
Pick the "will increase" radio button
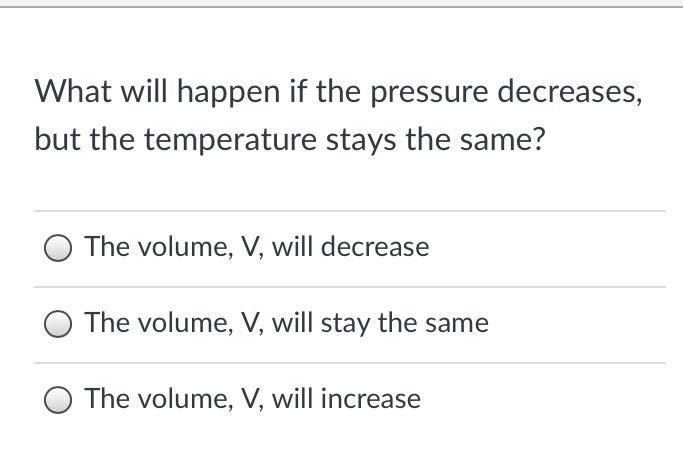[59, 400]
